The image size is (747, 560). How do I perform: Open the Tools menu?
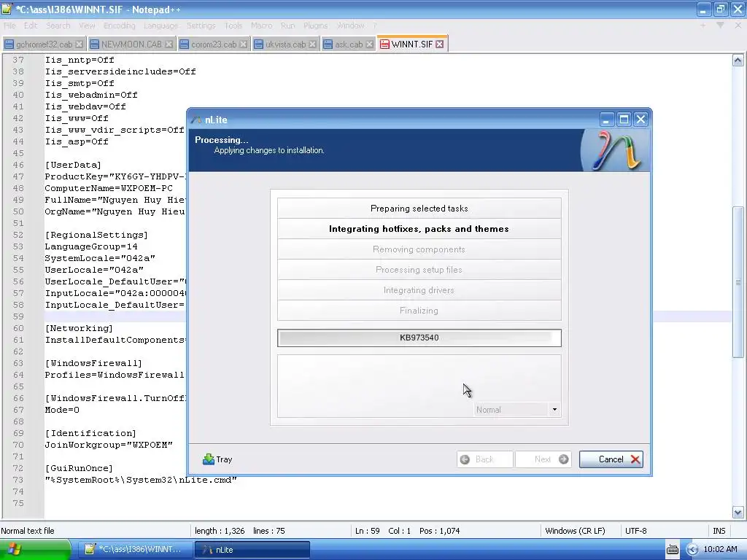coord(233,26)
